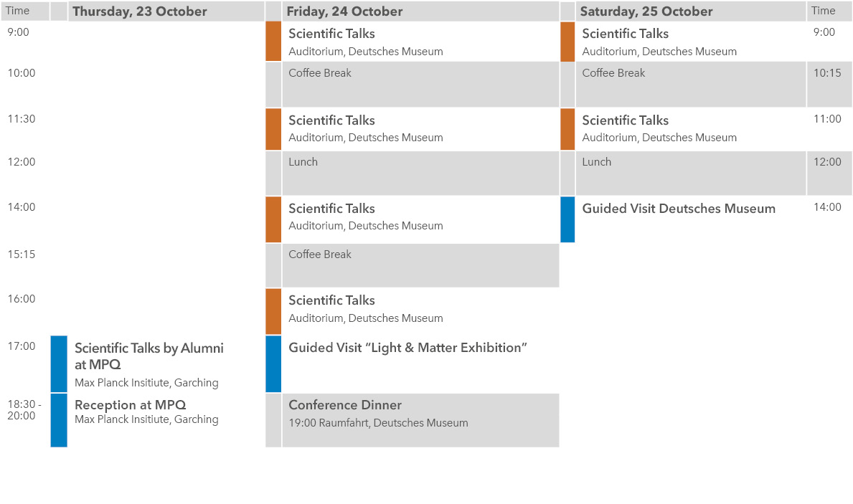Click the left Time column header
The height and width of the screenshot is (504, 853).
tap(19, 11)
